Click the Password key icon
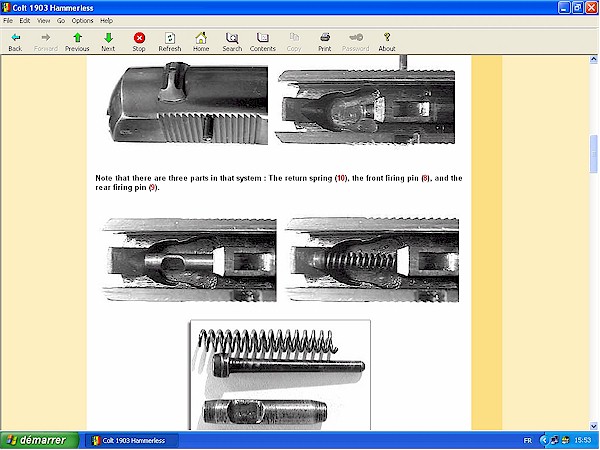Screen dimensions: 600x450 (x=355, y=38)
